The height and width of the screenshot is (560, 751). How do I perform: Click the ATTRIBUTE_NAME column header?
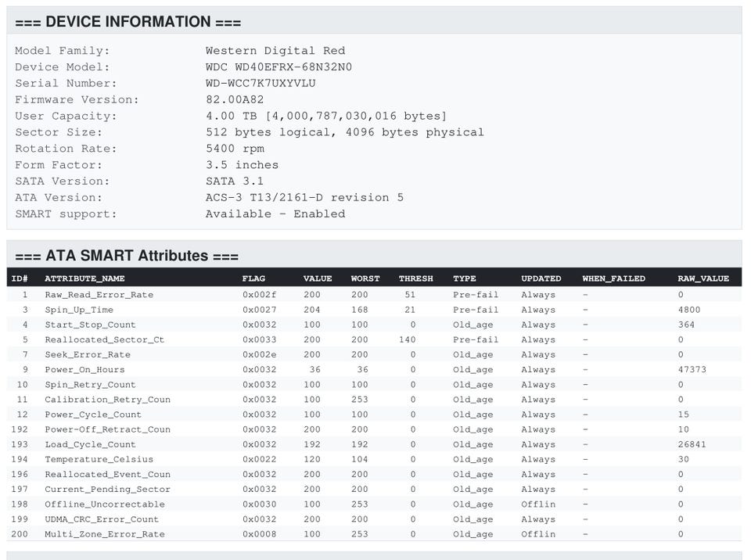(84, 278)
